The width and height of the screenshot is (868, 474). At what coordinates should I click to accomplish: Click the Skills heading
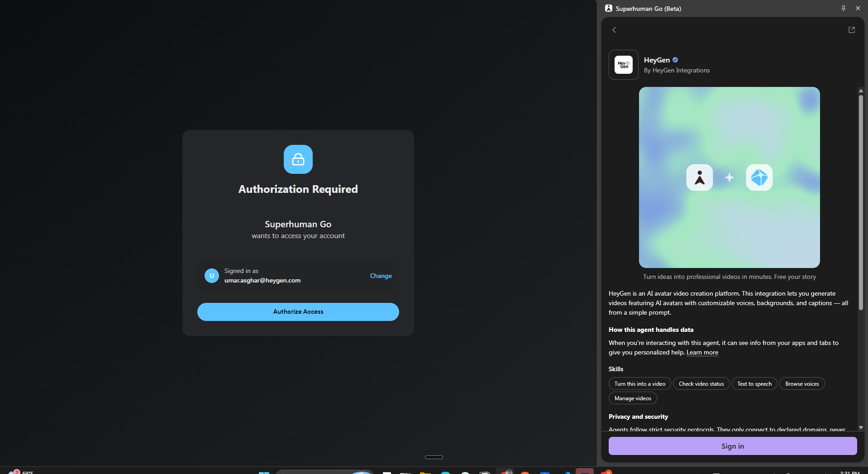(615, 369)
